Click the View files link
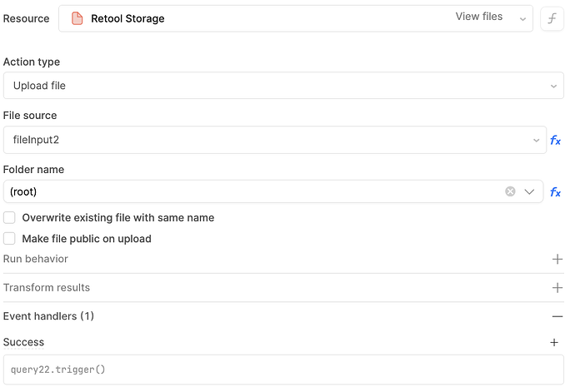This screenshot has width=575, height=392. [479, 17]
